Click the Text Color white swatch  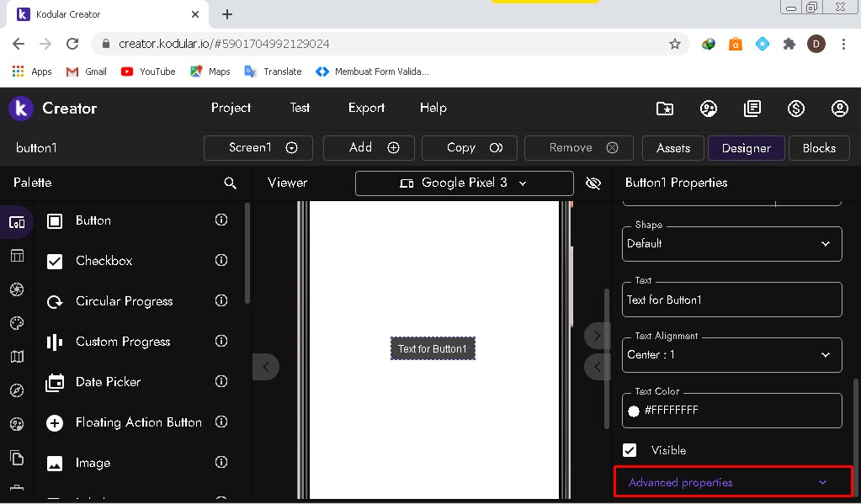(x=635, y=411)
